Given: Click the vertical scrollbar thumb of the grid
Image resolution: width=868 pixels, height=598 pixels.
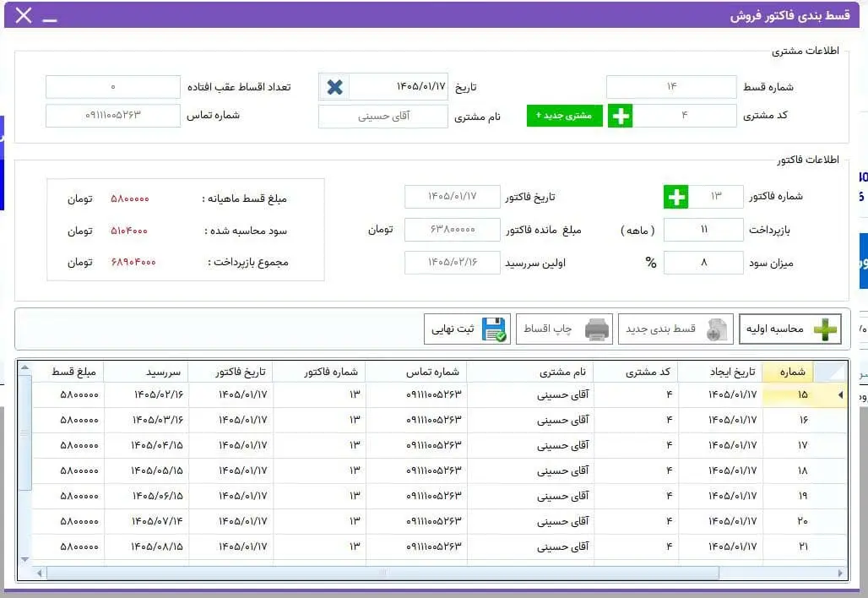Looking at the screenshot, I should [x=24, y=432].
